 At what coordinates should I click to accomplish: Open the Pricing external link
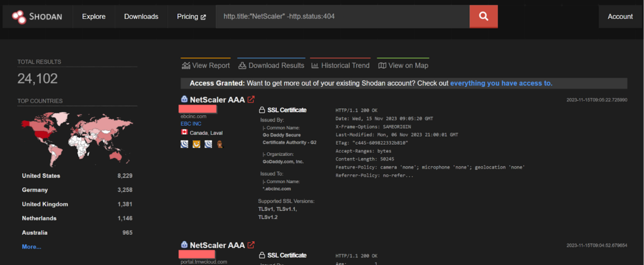[x=191, y=16]
